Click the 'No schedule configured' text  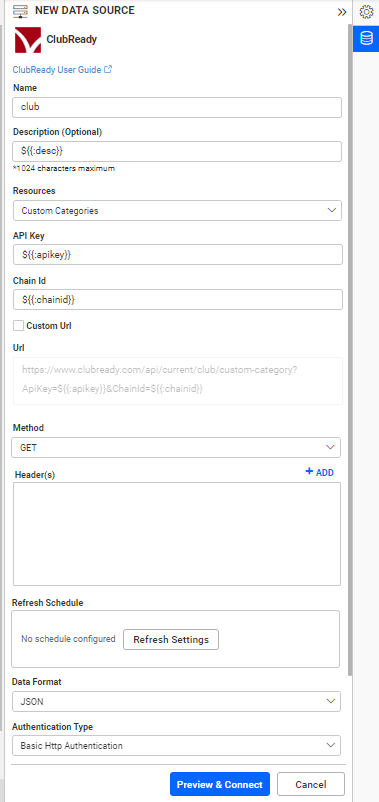[x=68, y=639]
